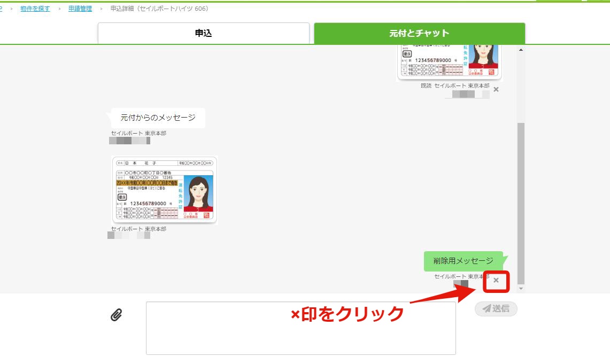The image size is (610, 364).
Task: Focus the chat message text box
Action: 300,328
